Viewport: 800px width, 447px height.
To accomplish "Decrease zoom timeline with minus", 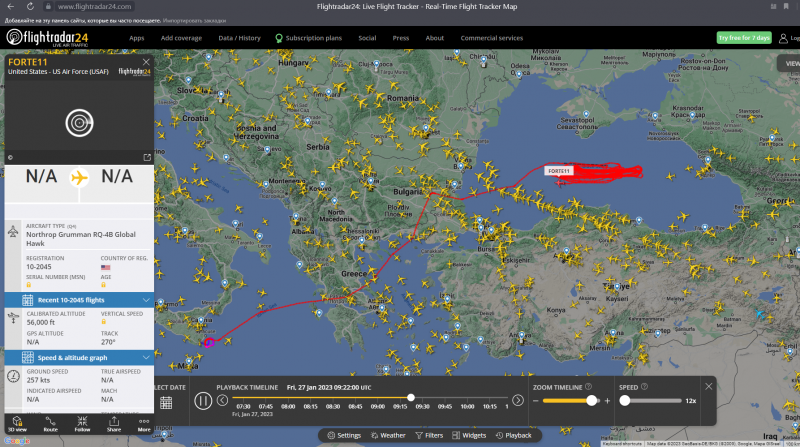I will click(x=536, y=401).
